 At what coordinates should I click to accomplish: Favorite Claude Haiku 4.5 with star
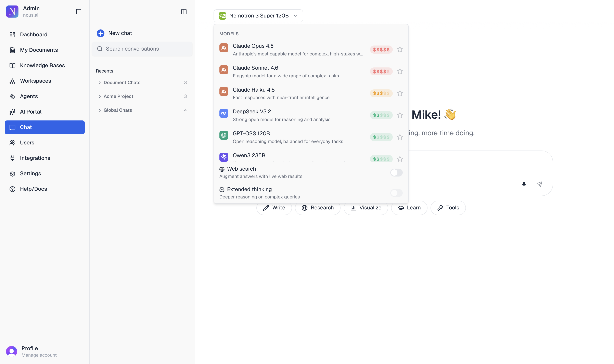click(x=400, y=93)
